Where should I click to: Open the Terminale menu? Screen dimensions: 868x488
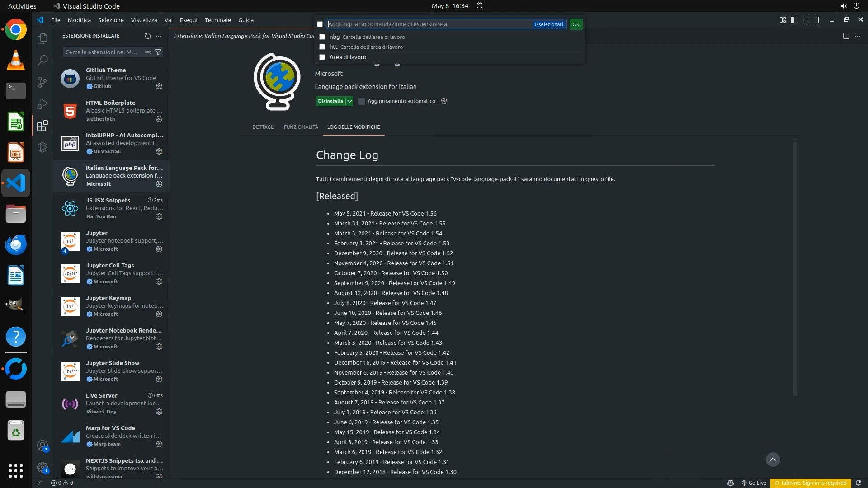pos(217,20)
